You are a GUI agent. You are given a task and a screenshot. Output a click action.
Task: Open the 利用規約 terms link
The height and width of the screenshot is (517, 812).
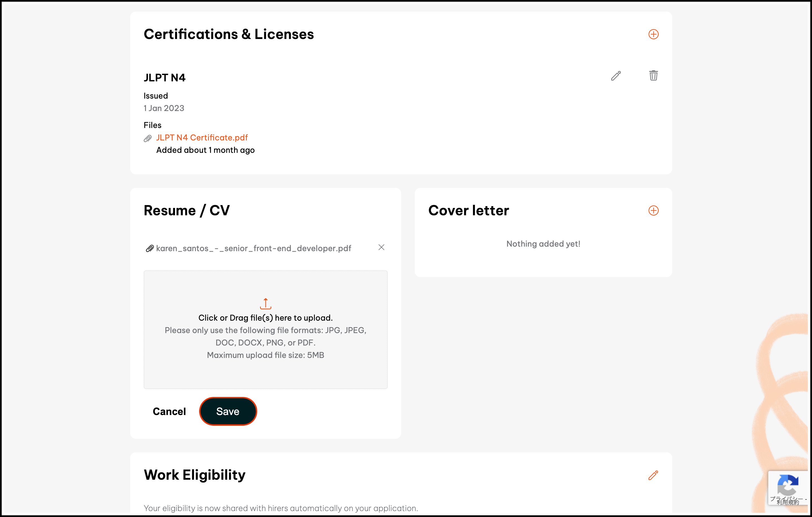click(x=788, y=503)
